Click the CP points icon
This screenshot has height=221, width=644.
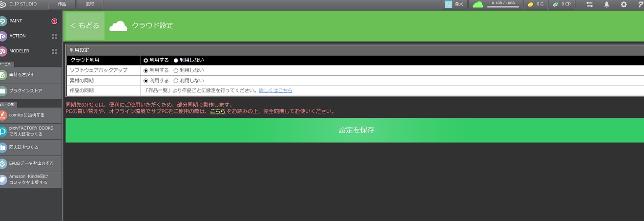coord(556,4)
